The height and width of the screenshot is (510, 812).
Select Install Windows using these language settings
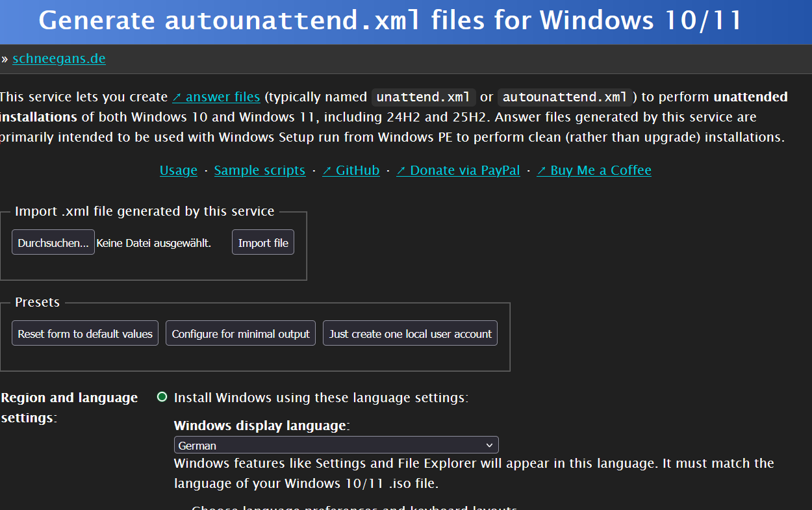tap(162, 397)
